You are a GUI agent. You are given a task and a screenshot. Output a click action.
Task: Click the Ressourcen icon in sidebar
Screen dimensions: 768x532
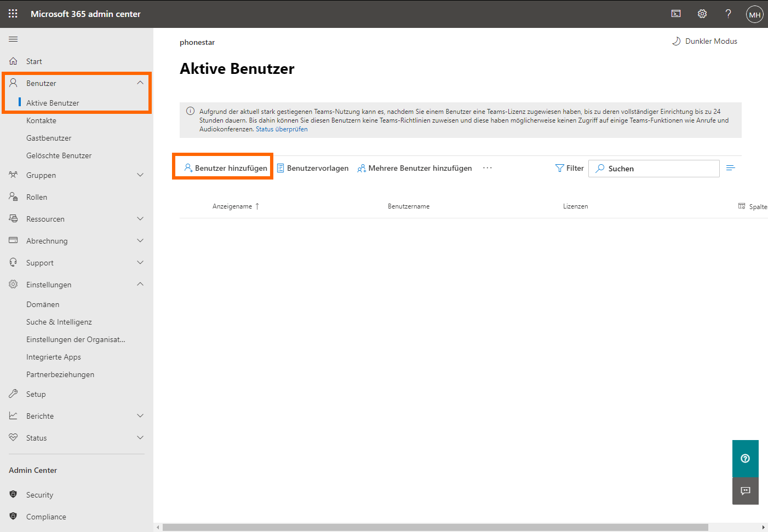click(13, 218)
